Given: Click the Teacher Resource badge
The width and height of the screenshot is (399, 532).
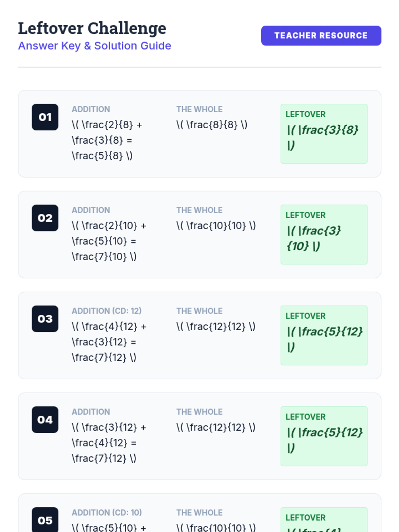Looking at the screenshot, I should tap(321, 36).
